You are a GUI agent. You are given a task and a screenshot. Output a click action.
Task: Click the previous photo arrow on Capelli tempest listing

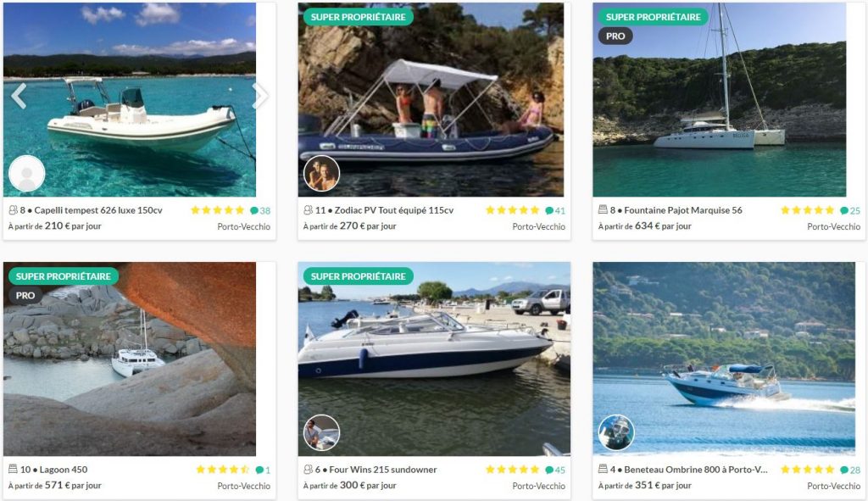(17, 96)
